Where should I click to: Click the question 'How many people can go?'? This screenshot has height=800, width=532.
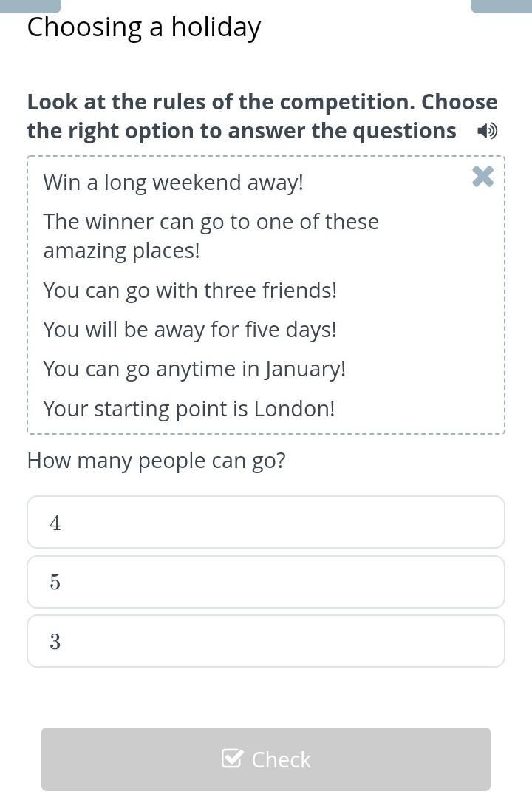pyautogui.click(x=156, y=461)
